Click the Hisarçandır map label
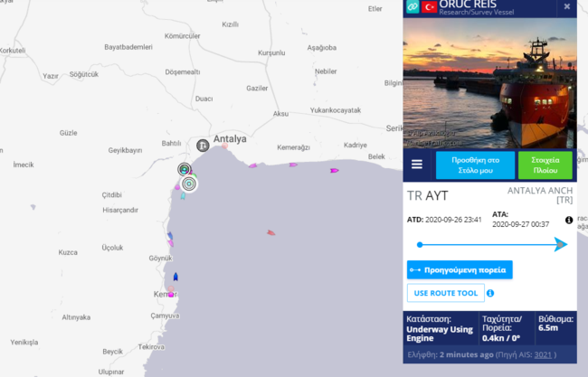This screenshot has width=588, height=377. (x=120, y=210)
